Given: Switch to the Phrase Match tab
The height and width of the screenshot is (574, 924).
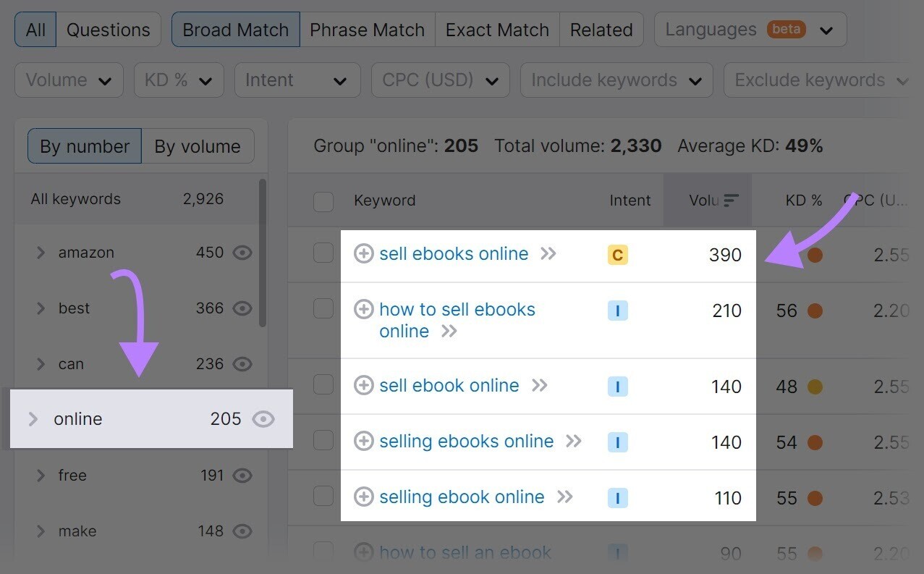Looking at the screenshot, I should [368, 30].
